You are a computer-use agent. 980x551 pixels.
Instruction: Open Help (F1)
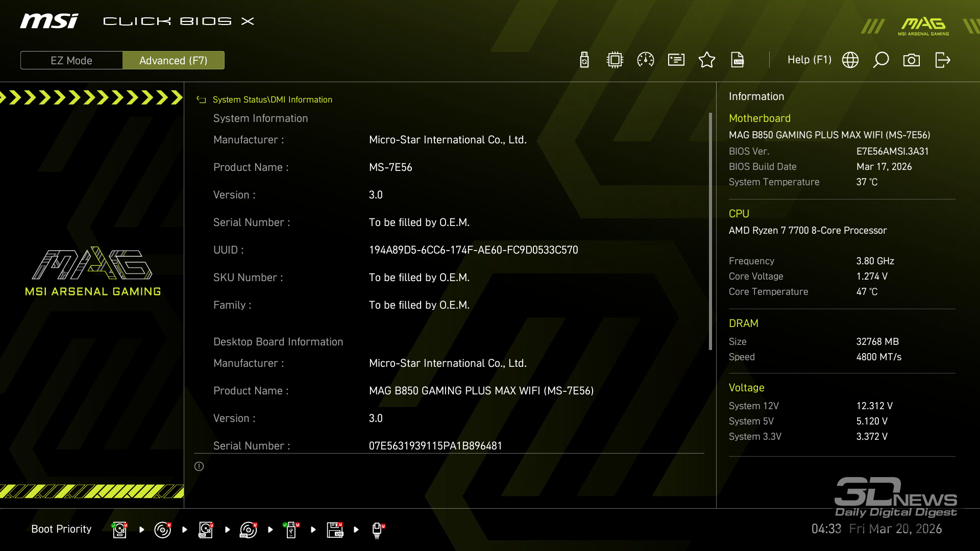point(809,60)
